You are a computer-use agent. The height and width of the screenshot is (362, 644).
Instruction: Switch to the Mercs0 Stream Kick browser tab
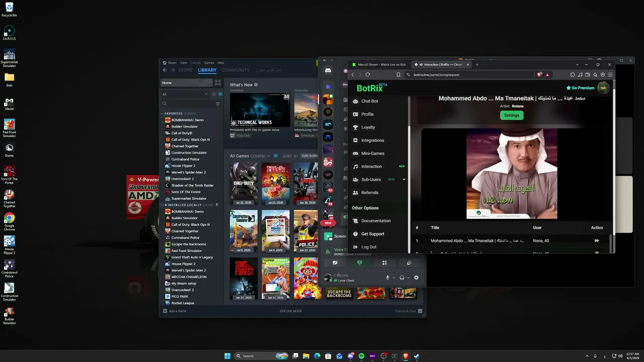click(x=379, y=64)
